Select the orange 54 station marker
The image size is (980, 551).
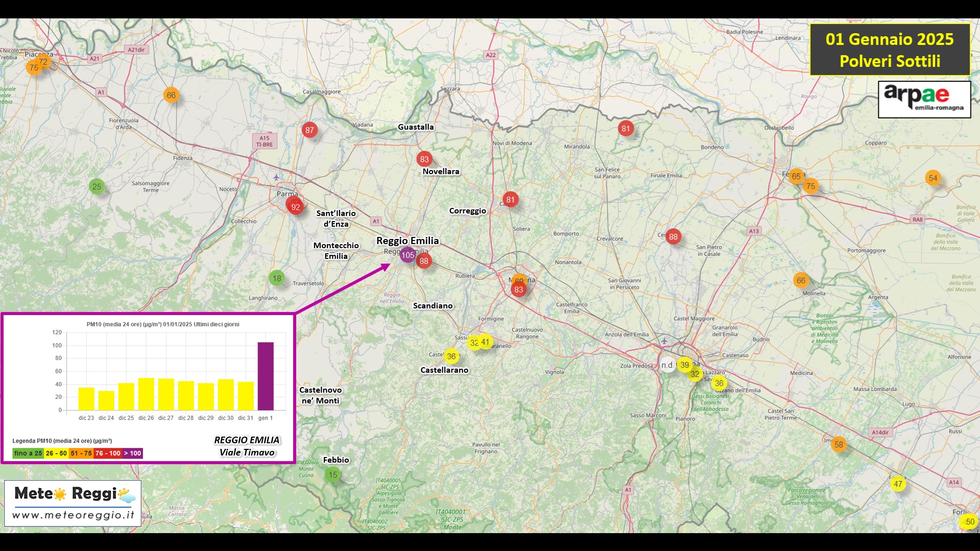click(933, 178)
